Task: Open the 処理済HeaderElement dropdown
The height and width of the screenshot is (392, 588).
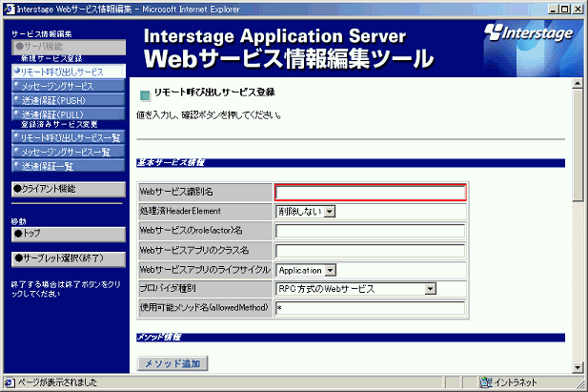Action: (x=305, y=212)
